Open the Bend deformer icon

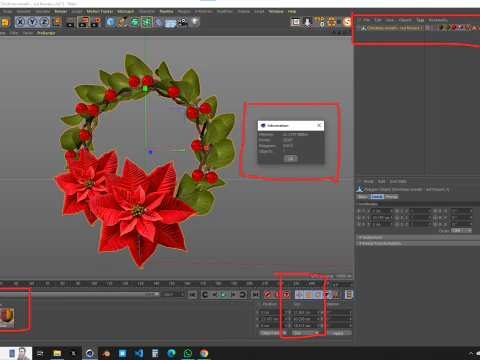pyautogui.click(x=159, y=22)
